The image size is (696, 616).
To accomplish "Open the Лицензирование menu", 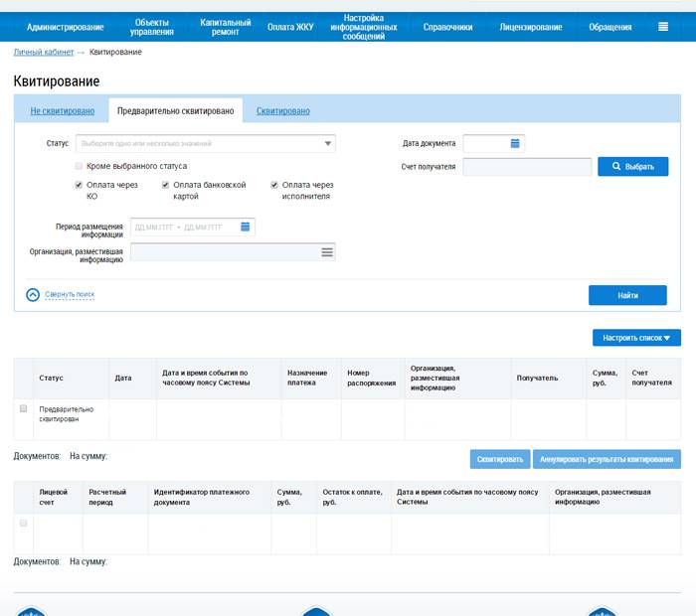I will click(531, 27).
